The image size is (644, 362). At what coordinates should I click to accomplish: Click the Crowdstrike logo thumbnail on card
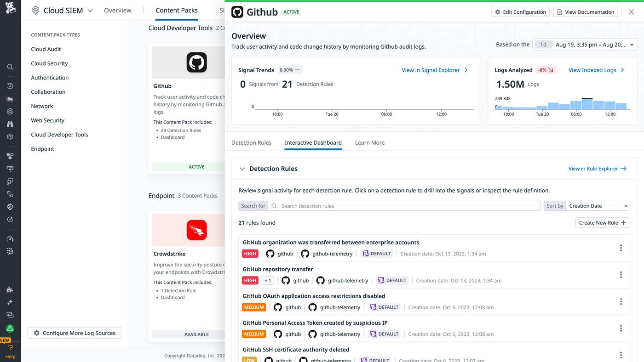tap(196, 230)
